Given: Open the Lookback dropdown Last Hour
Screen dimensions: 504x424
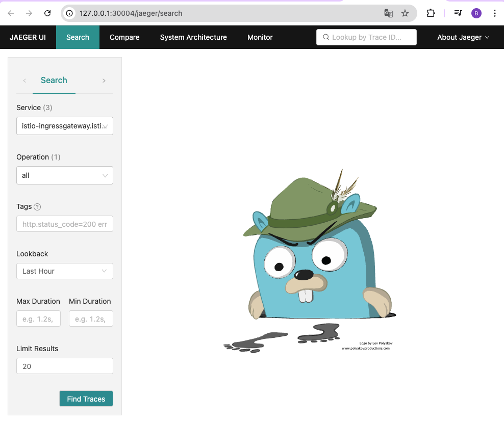Looking at the screenshot, I should click(x=65, y=271).
